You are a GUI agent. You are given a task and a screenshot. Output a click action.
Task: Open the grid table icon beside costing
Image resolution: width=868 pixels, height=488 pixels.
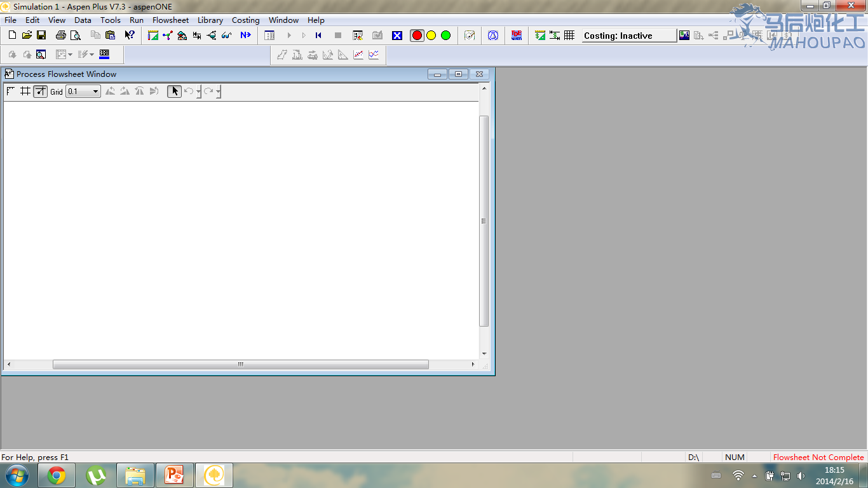tap(569, 36)
